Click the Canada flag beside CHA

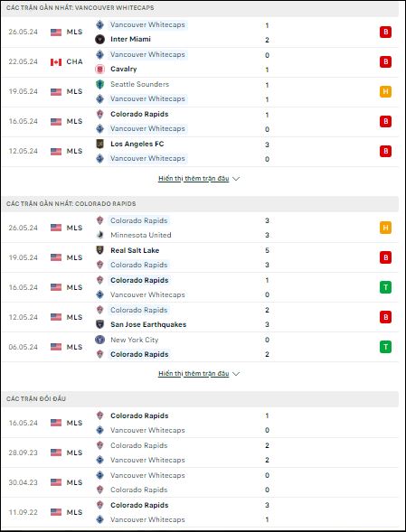(56, 62)
